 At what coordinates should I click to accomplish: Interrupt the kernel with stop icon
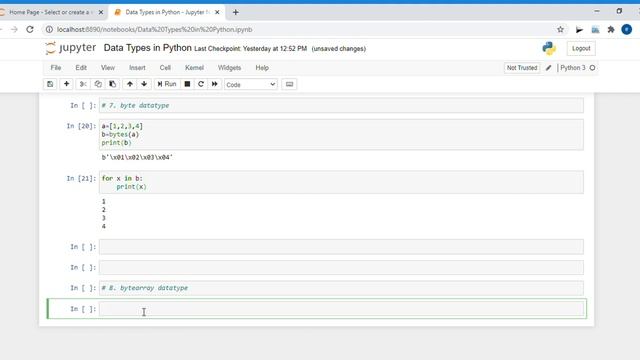point(187,84)
